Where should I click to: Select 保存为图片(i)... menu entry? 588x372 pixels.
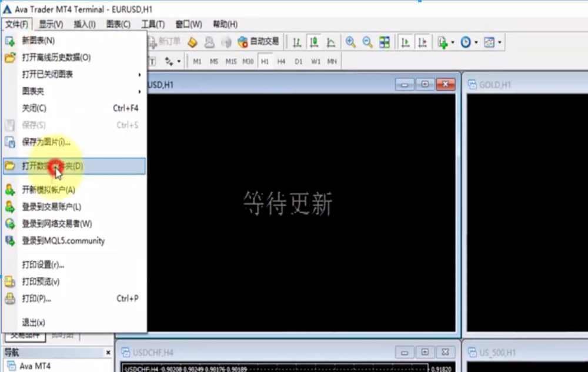coord(74,142)
